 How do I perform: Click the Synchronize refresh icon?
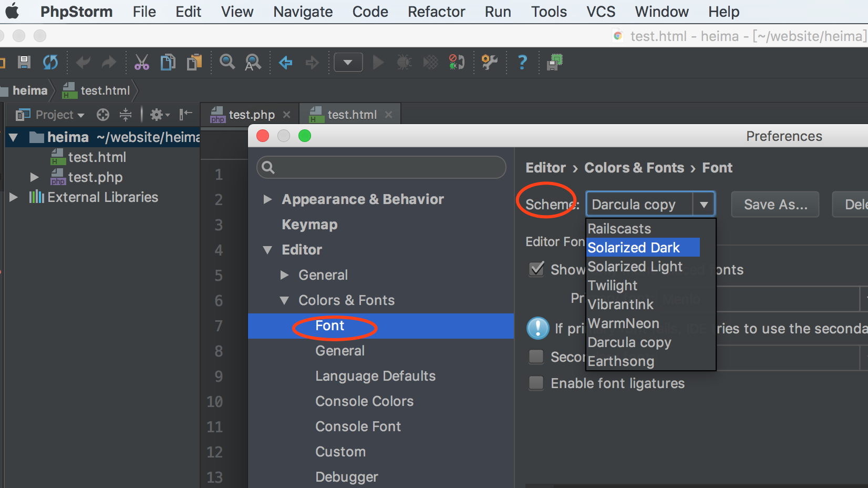tap(50, 63)
